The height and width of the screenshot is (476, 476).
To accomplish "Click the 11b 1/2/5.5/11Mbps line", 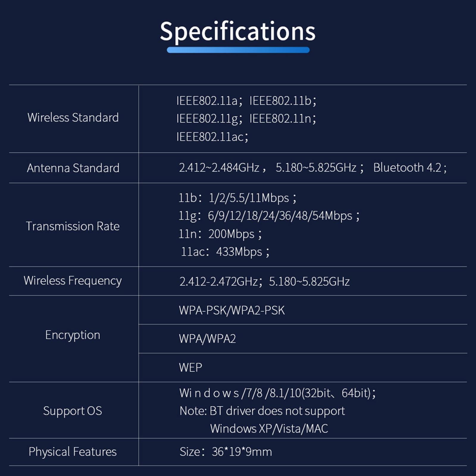I will [237, 198].
